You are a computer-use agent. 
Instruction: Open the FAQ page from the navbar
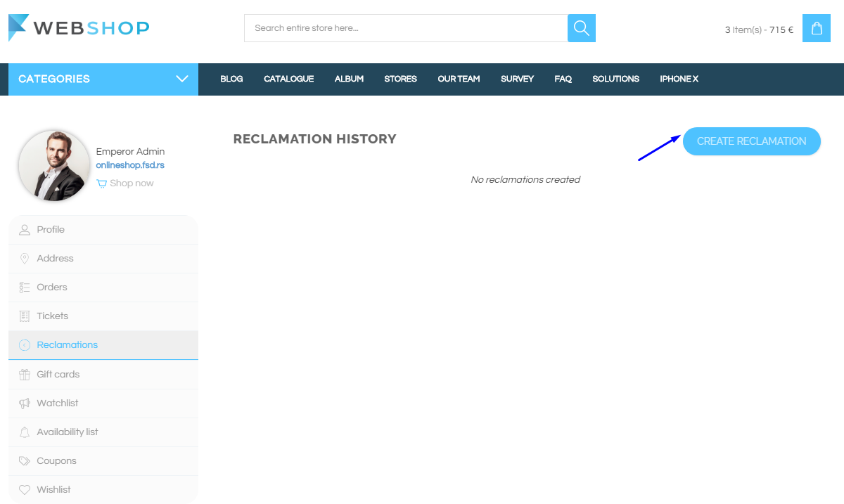point(563,79)
